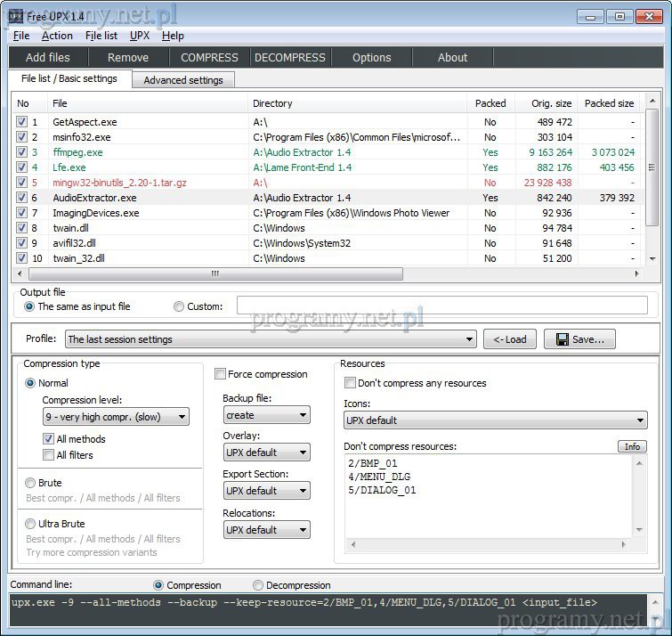The width and height of the screenshot is (672, 636).
Task: Click the UPX app icon in title bar
Action: click(15, 16)
